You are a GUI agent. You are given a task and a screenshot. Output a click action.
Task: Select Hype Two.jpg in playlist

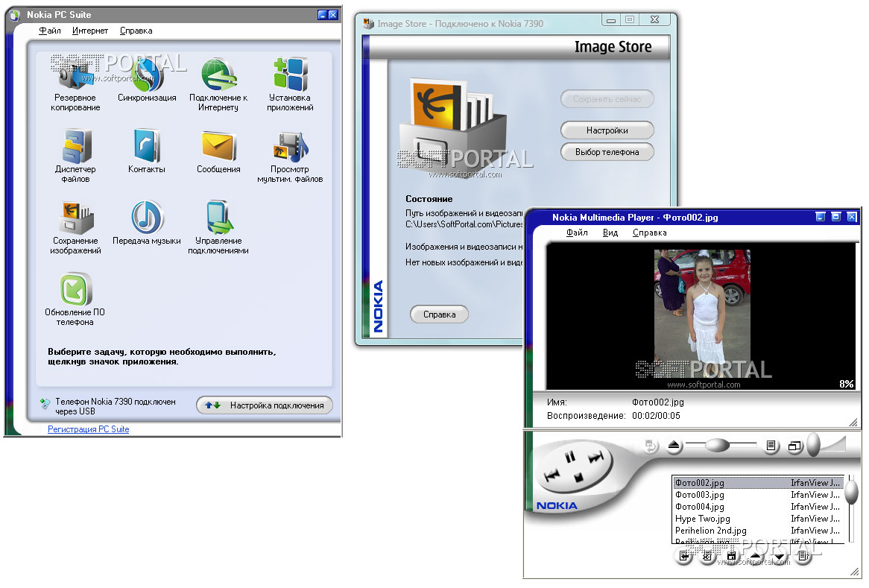click(758, 519)
